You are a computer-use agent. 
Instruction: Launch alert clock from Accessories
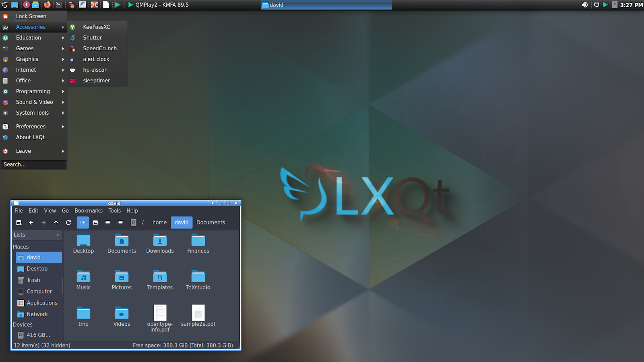click(x=97, y=59)
